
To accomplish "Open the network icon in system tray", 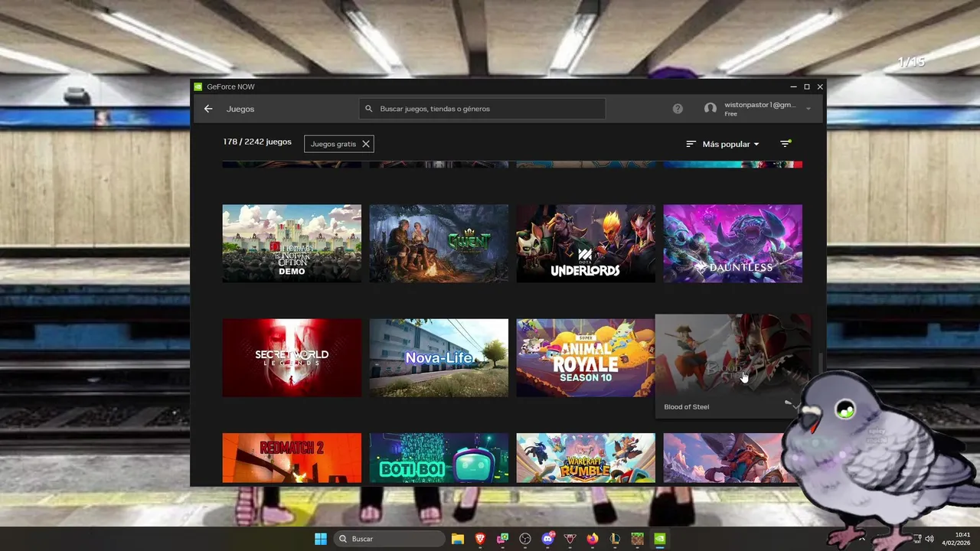I will pyautogui.click(x=917, y=539).
